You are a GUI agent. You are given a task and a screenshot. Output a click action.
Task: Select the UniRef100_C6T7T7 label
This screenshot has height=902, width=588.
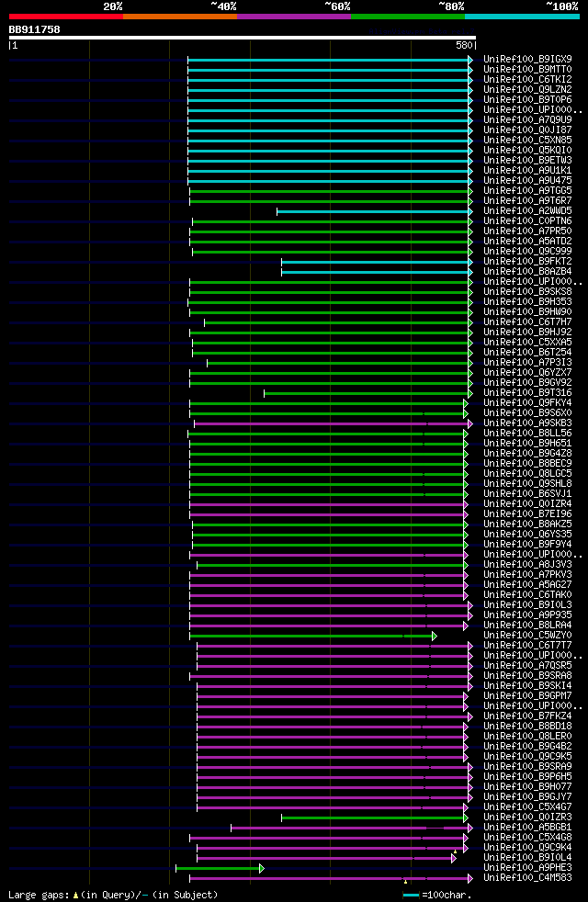tap(527, 646)
